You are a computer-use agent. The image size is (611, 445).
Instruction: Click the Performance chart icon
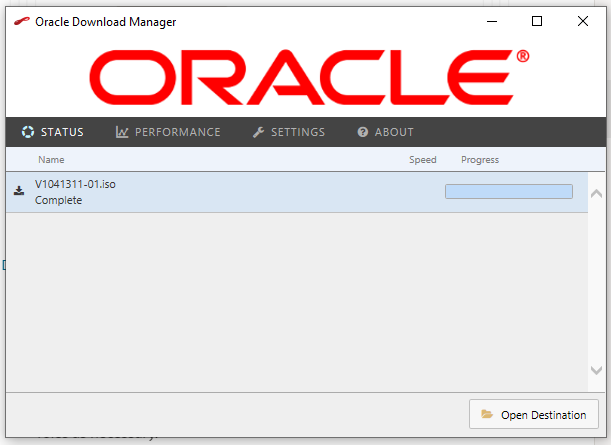122,132
